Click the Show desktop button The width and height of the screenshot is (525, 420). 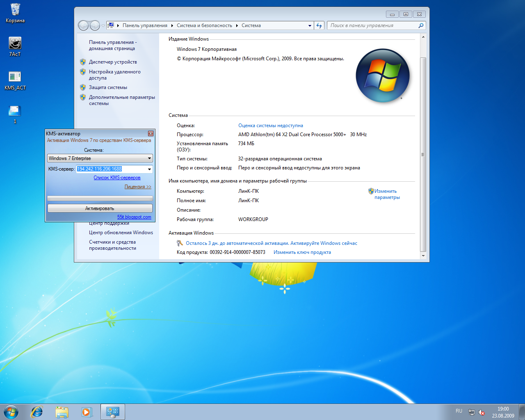coord(522,412)
